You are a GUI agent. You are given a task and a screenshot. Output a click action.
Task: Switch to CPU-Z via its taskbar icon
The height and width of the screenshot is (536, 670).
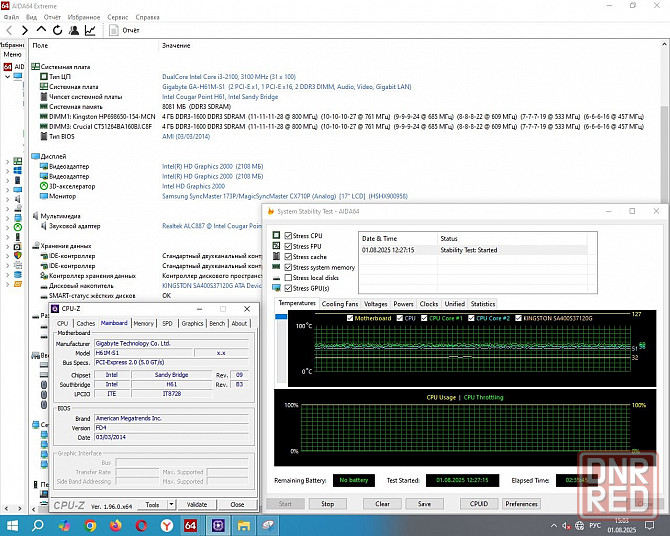218,525
